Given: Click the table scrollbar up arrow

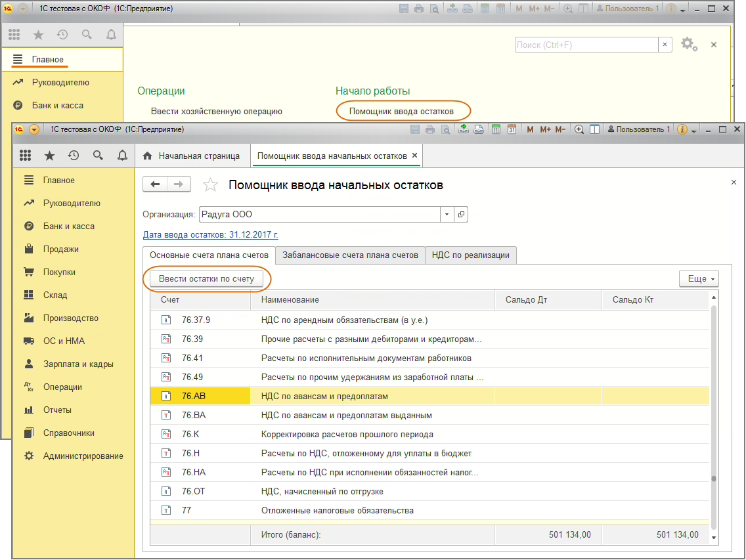Looking at the screenshot, I should (x=713, y=297).
